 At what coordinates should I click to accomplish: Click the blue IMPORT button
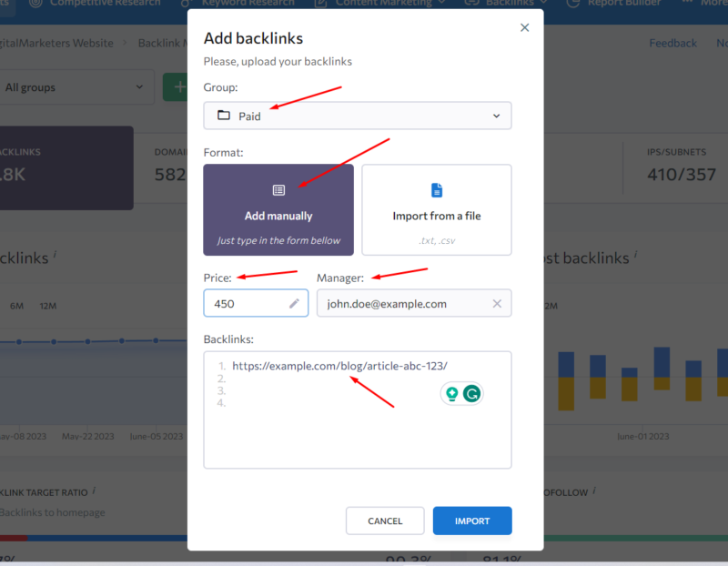(x=472, y=521)
